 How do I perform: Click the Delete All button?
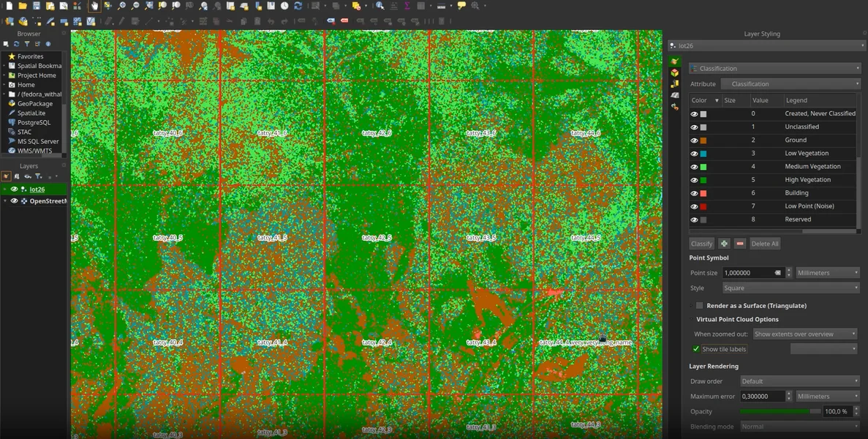765,244
